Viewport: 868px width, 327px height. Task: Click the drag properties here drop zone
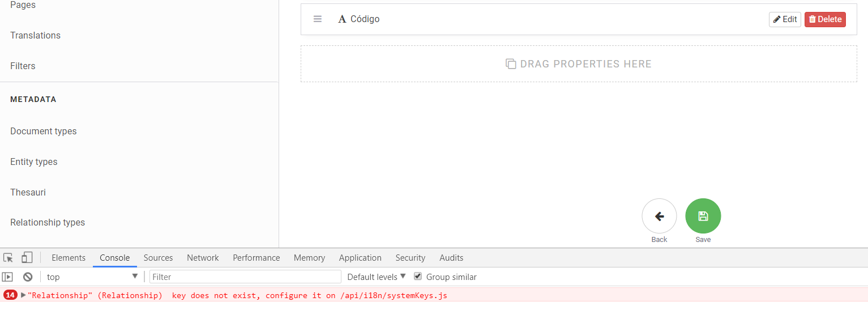pyautogui.click(x=579, y=63)
